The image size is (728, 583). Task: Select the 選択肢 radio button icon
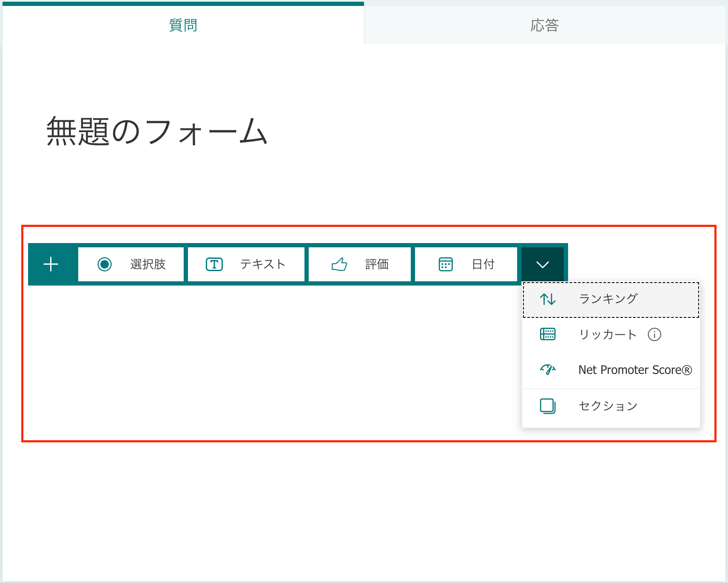[105, 264]
